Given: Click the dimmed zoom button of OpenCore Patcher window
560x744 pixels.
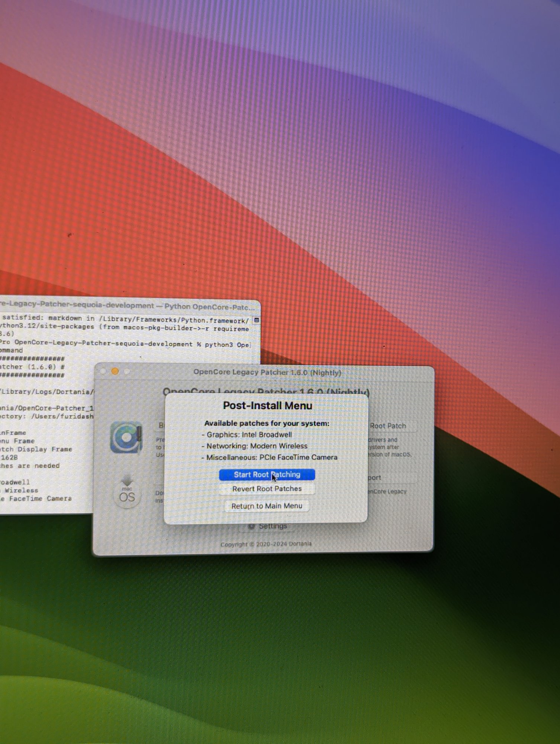Looking at the screenshot, I should (127, 371).
